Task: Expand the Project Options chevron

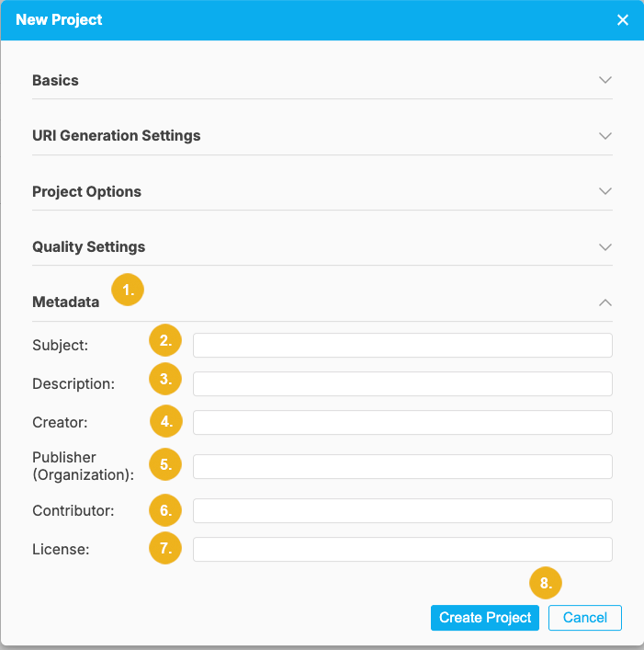Action: pyautogui.click(x=604, y=191)
